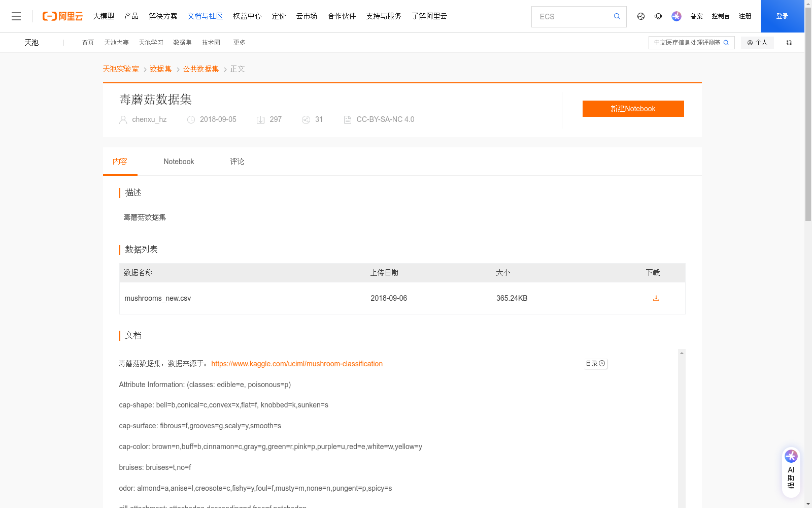Open the 文档与社区 menu

[x=205, y=16]
